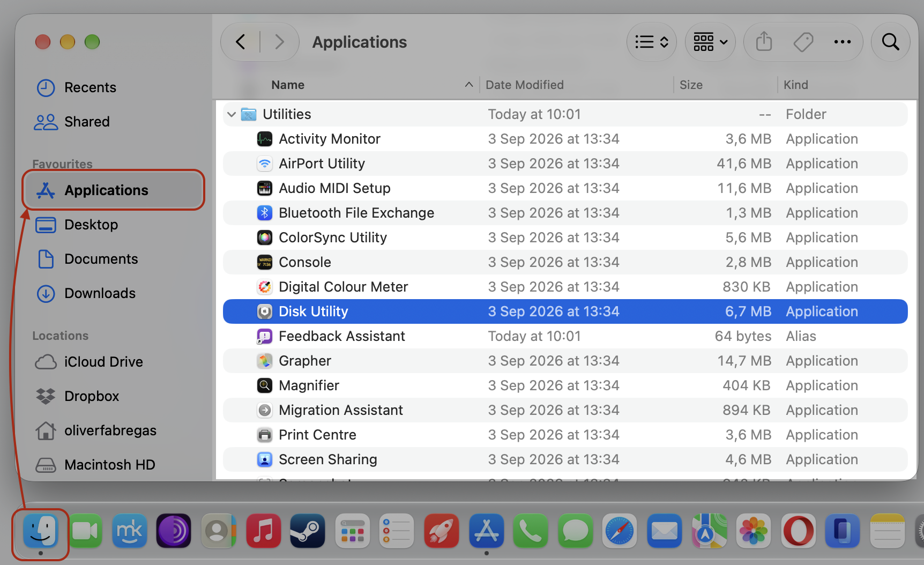Screen dimensions: 924x565
Task: Open FaceTime from the Dock
Action: click(85, 531)
